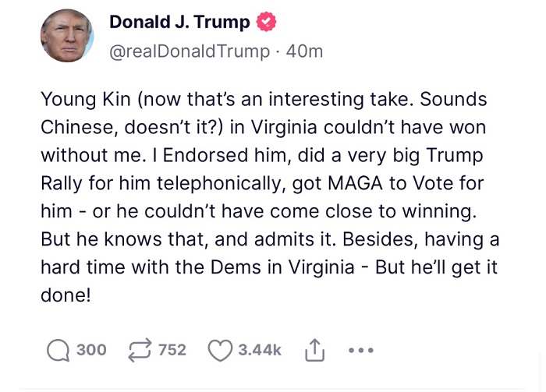View the 300 replies count
This screenshot has width=546, height=392.
(x=91, y=351)
